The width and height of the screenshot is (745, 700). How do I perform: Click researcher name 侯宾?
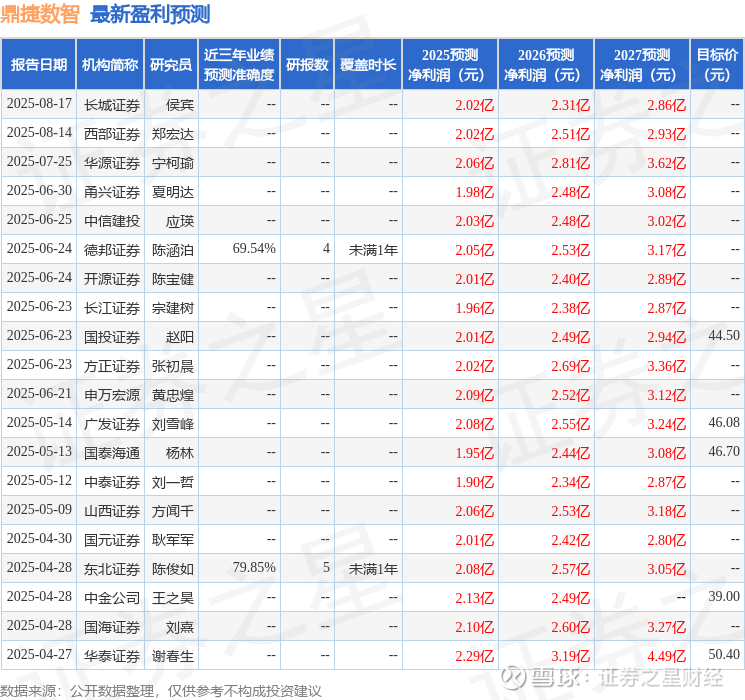tap(180, 105)
